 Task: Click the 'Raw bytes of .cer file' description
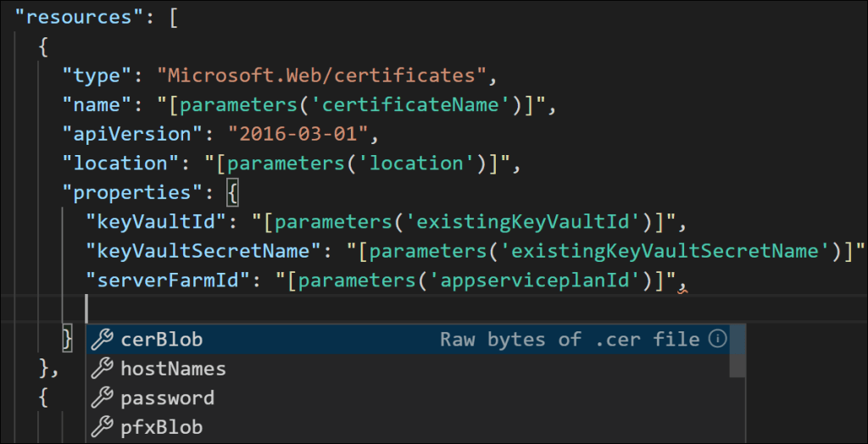[x=569, y=340]
